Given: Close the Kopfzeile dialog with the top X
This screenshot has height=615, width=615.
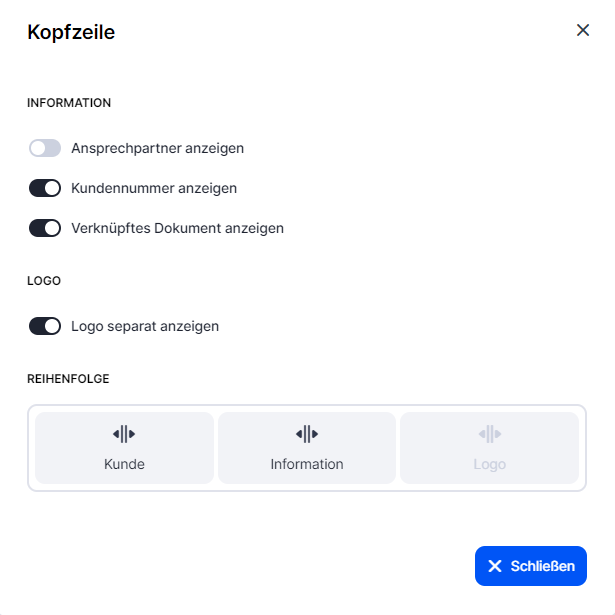Looking at the screenshot, I should pyautogui.click(x=583, y=30).
